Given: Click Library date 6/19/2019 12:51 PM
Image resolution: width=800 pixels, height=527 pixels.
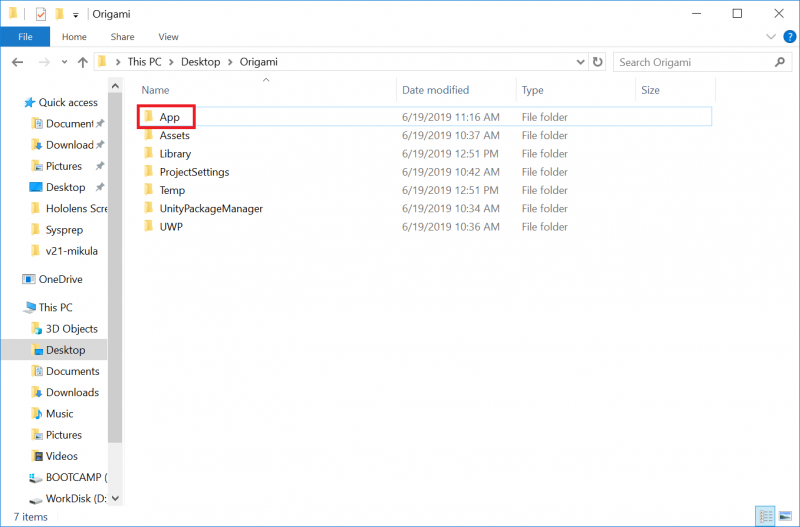Looking at the screenshot, I should (x=450, y=154).
